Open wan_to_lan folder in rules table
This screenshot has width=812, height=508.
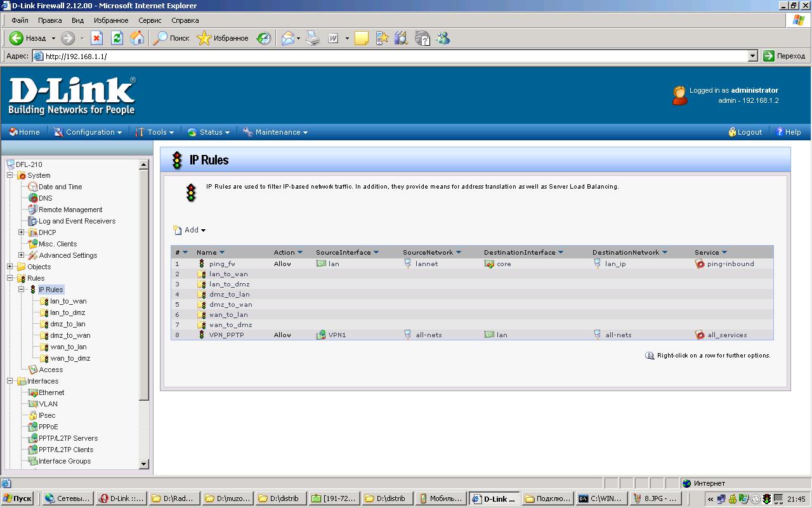pyautogui.click(x=228, y=314)
